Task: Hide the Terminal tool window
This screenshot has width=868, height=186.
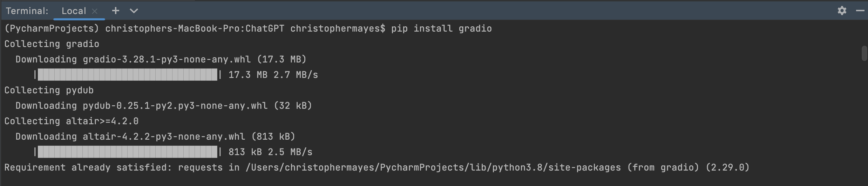Action: point(860,11)
